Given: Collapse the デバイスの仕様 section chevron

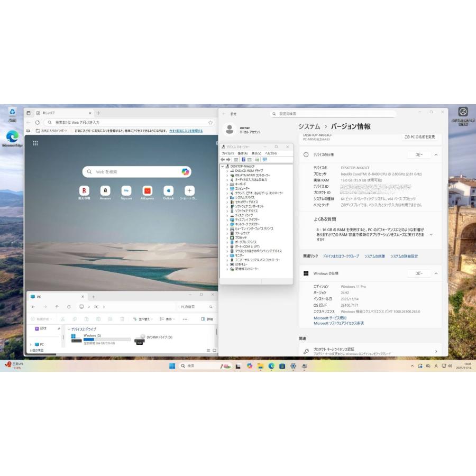Looking at the screenshot, I should (436, 155).
